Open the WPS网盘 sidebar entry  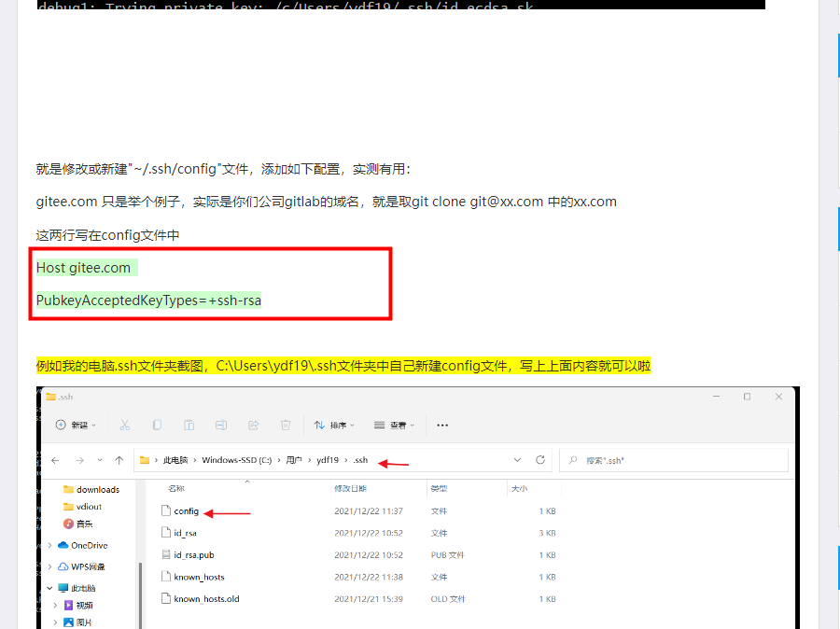click(x=89, y=566)
